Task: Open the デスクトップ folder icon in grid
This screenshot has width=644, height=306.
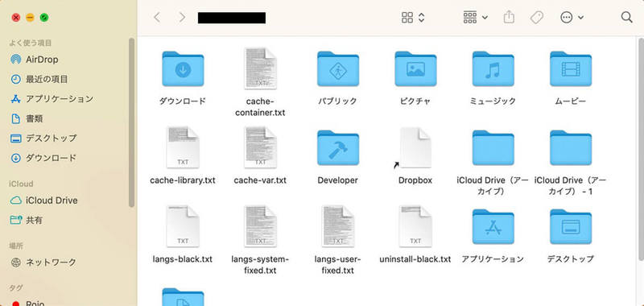Action: [x=571, y=226]
